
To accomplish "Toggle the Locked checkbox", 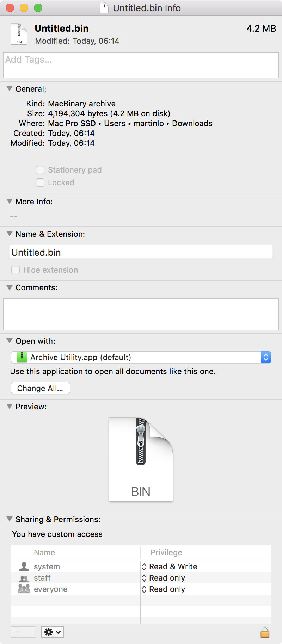I will tap(40, 182).
